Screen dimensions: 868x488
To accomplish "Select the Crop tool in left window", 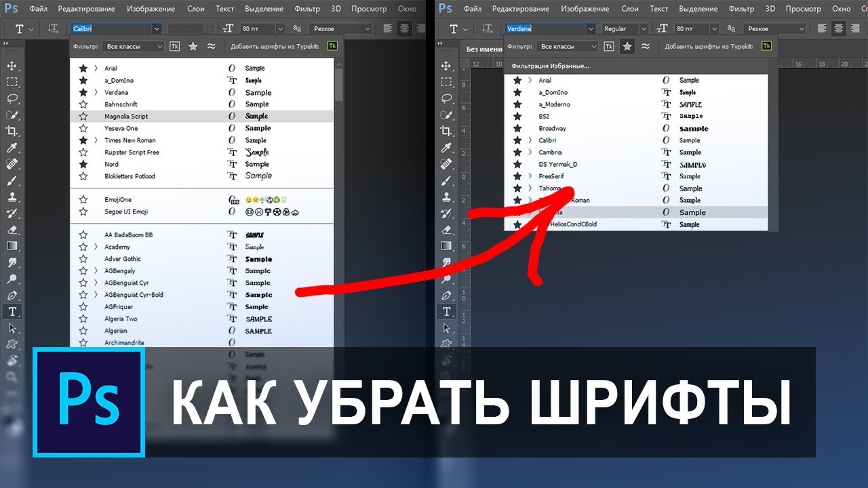I will click(x=12, y=131).
